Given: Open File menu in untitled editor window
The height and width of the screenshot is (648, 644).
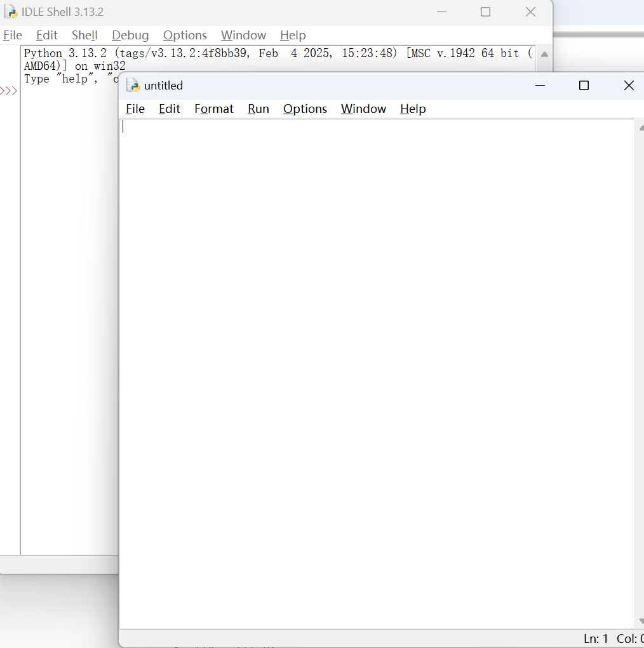Looking at the screenshot, I should [135, 109].
